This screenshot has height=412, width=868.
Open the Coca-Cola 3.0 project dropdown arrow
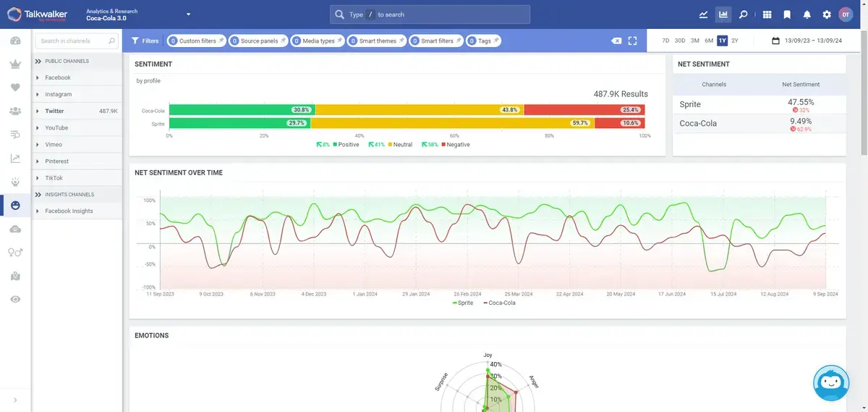188,14
